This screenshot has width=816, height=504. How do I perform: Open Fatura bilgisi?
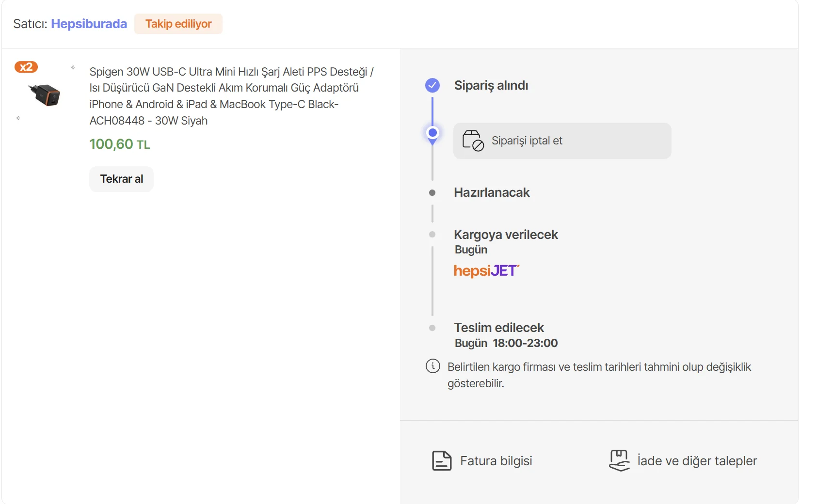tap(496, 461)
